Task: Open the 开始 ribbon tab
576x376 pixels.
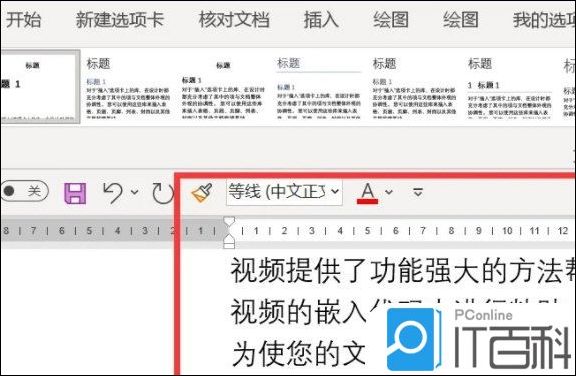Action: click(x=24, y=19)
